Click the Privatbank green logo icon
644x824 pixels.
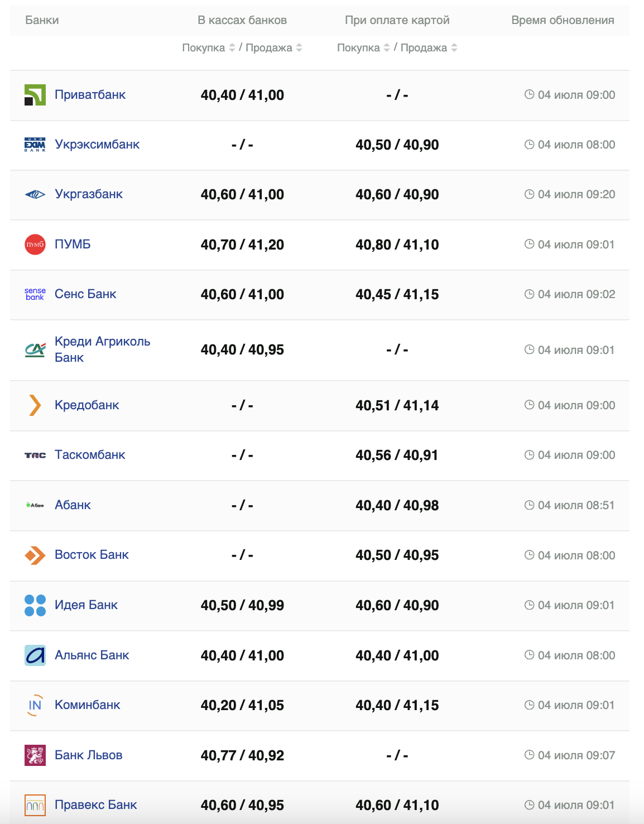(x=35, y=95)
